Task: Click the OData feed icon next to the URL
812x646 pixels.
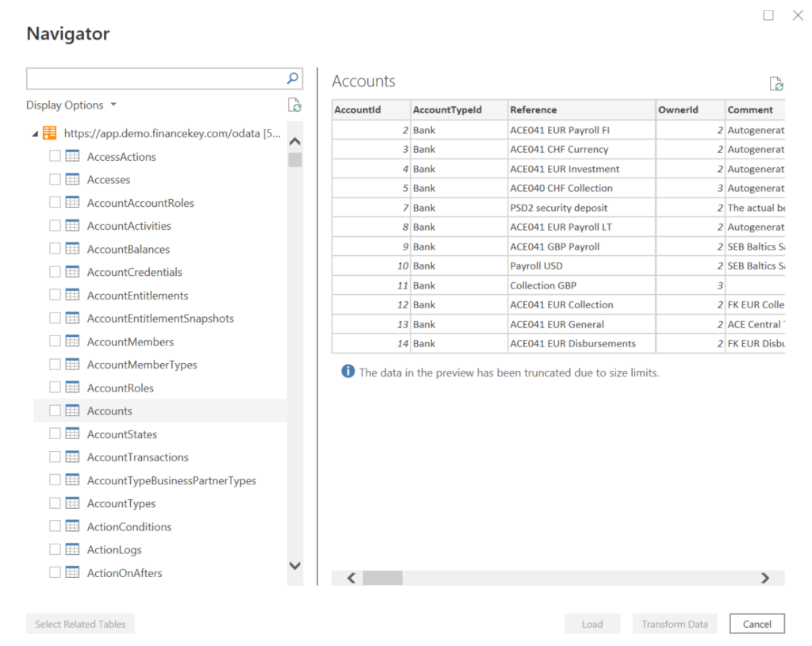Action: (x=49, y=132)
